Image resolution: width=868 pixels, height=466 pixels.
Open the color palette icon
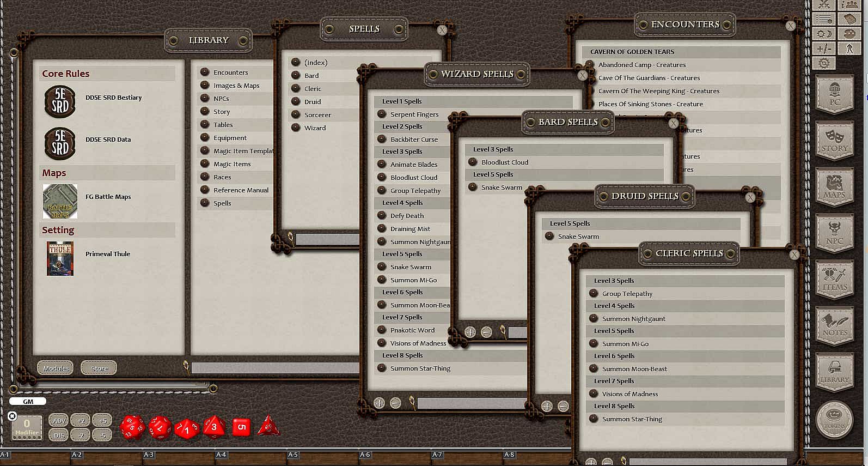pos(849,34)
